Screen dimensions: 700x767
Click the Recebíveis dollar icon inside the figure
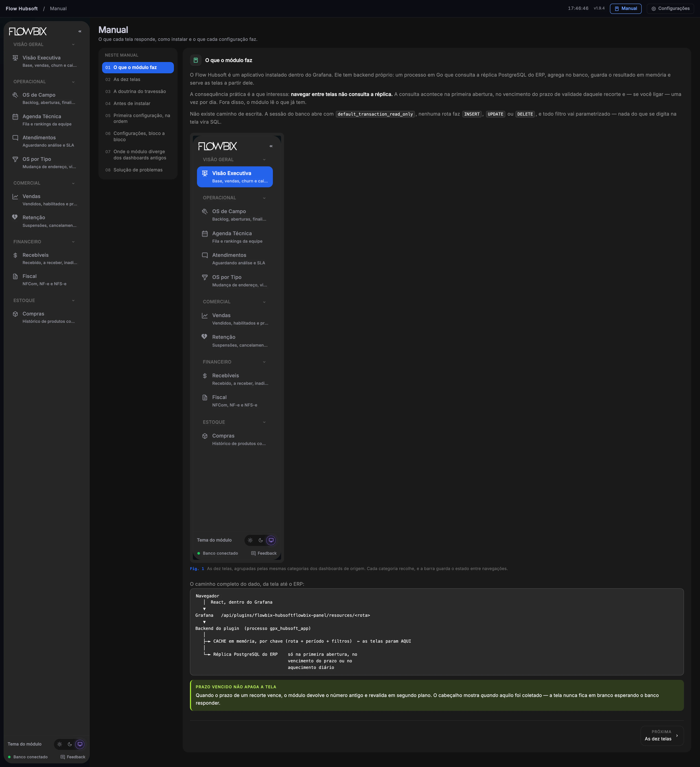point(205,376)
